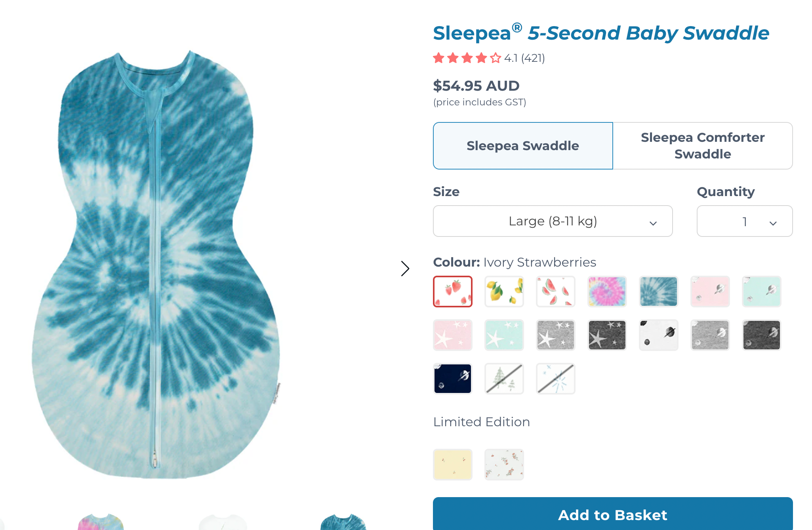Pick the watermelon pattern swatch

pyautogui.click(x=556, y=292)
